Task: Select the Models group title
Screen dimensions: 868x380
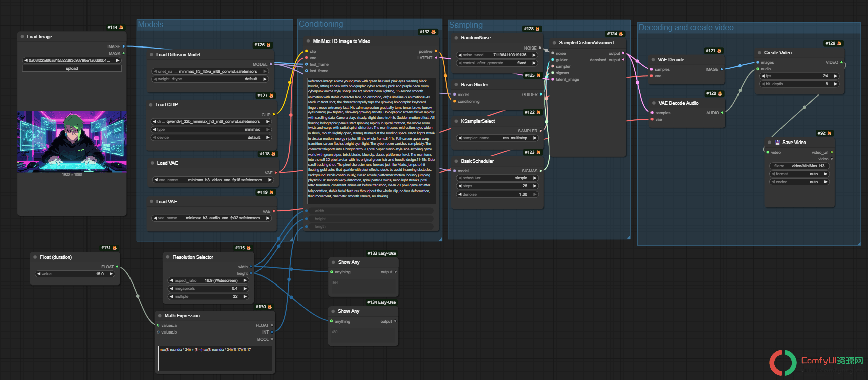Action: (x=151, y=25)
